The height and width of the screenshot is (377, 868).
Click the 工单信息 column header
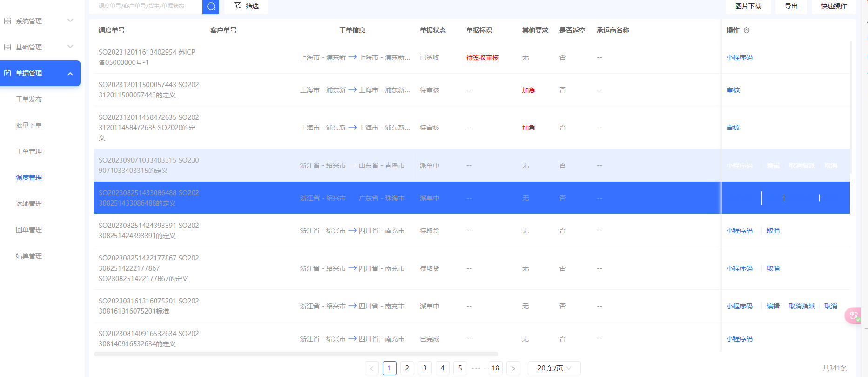point(352,30)
